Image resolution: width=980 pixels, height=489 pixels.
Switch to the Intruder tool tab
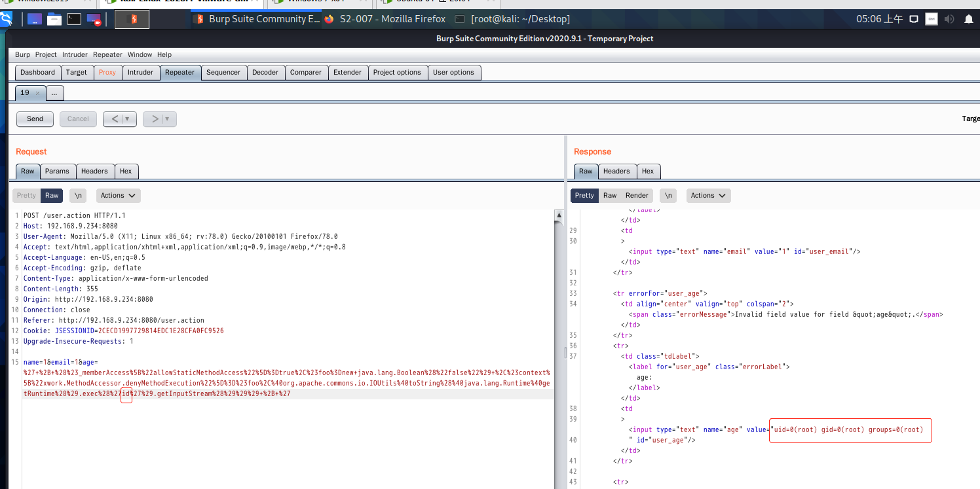[x=140, y=72]
